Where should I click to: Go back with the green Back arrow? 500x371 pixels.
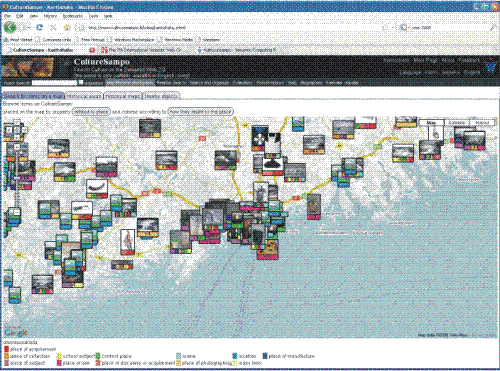[10, 27]
